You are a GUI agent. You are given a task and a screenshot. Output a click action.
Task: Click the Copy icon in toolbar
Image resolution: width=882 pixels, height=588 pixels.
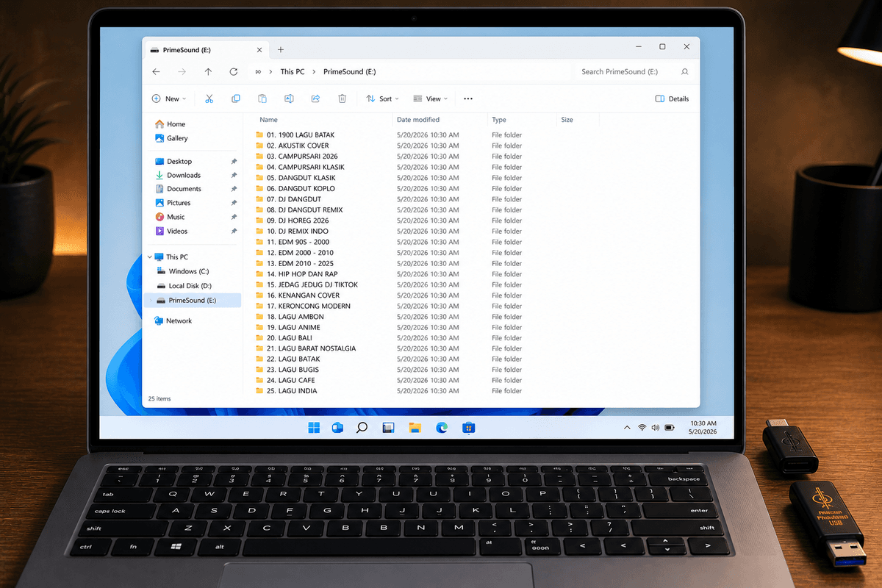tap(236, 98)
